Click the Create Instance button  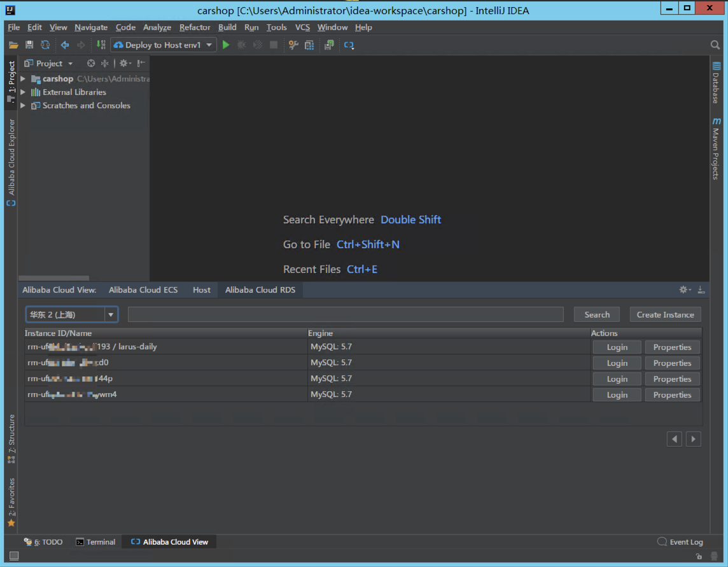(665, 314)
